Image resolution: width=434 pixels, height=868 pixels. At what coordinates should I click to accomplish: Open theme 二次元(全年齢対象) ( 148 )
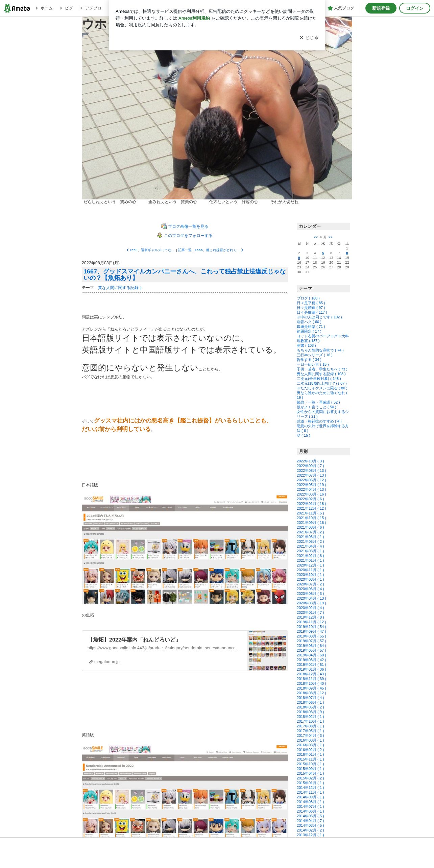pyautogui.click(x=319, y=379)
